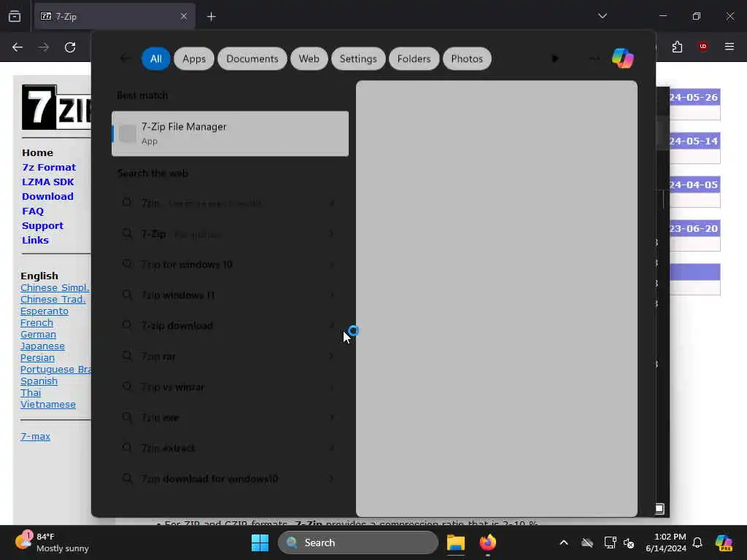Open File Explorer from the taskbar

click(456, 542)
